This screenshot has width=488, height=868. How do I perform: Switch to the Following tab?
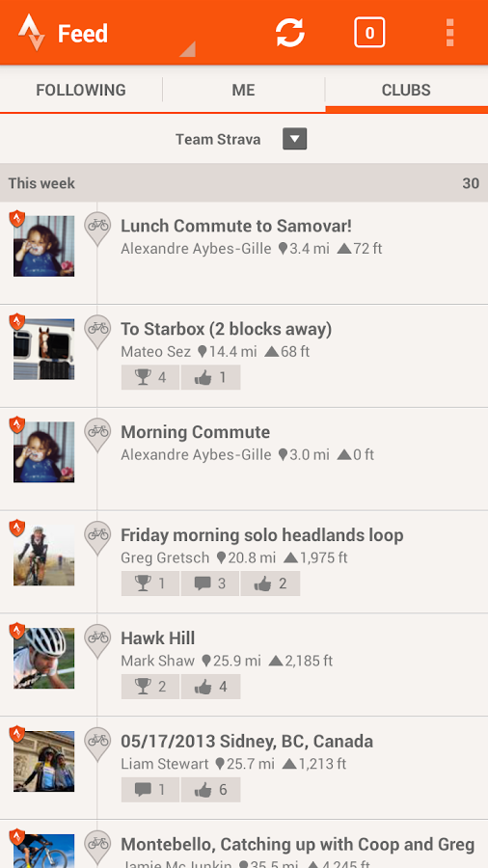[81, 90]
